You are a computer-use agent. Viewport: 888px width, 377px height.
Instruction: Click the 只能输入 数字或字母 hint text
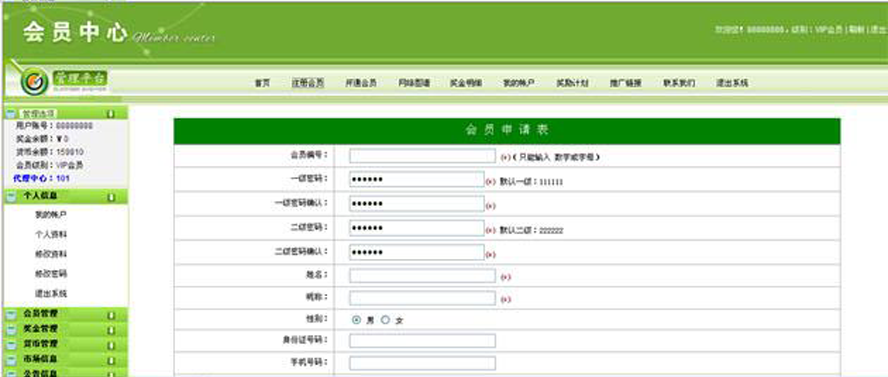pos(556,157)
